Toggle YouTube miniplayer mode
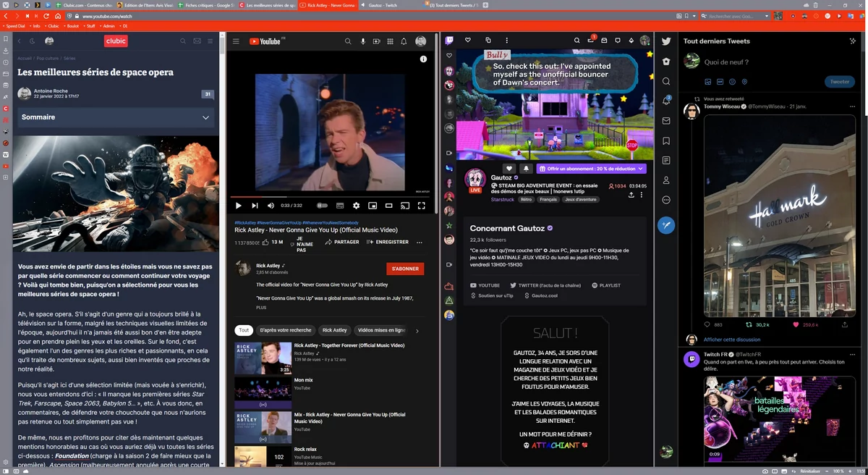Image resolution: width=868 pixels, height=475 pixels. [x=373, y=206]
